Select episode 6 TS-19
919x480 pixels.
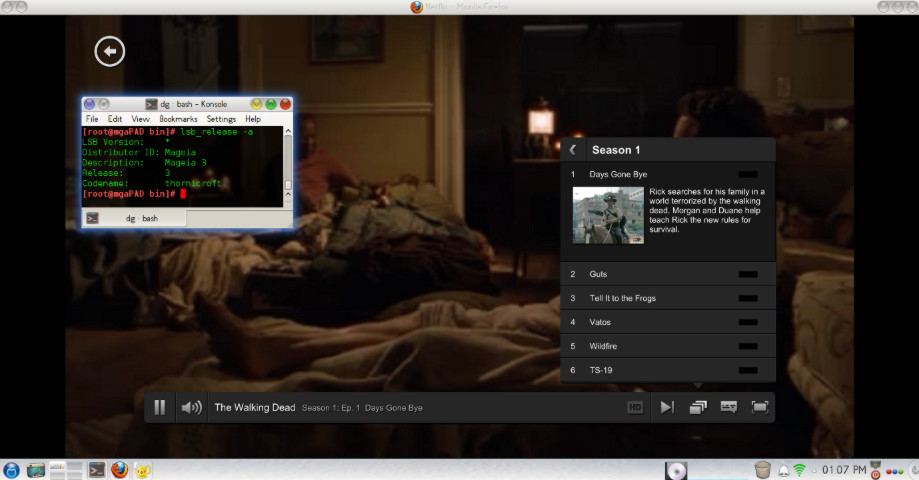(668, 370)
